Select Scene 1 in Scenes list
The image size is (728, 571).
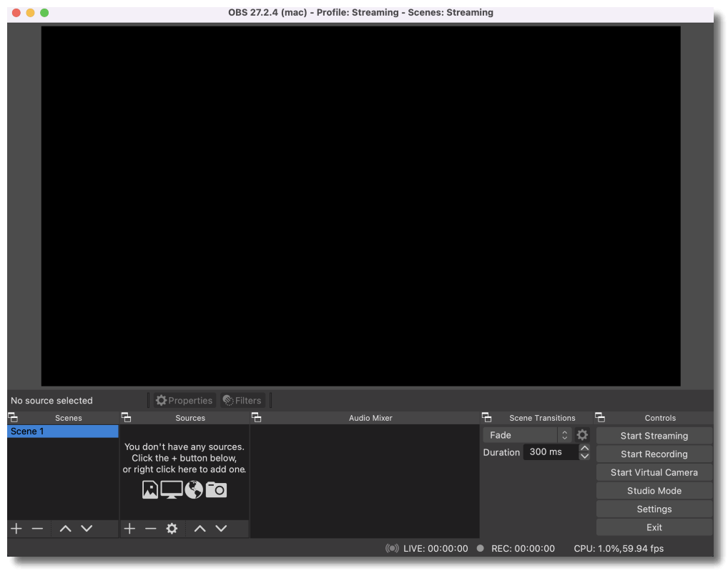tap(63, 431)
